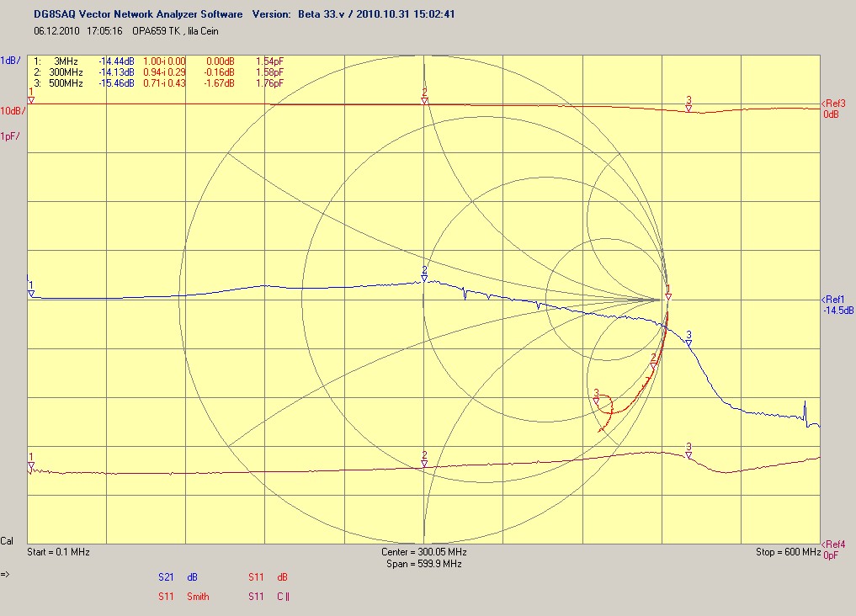Click the DG8SAQ Vector Network Analyzer Software title
This screenshot has width=856, height=616.
(138, 14)
